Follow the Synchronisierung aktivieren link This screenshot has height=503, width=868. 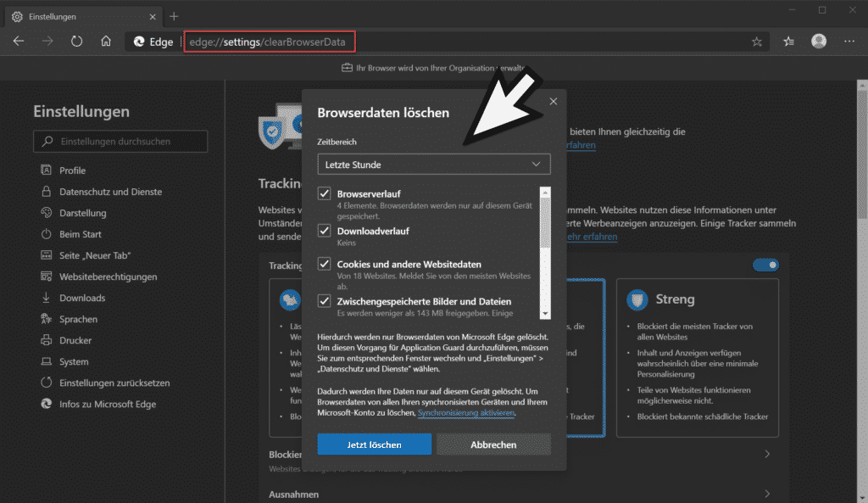[x=466, y=413]
